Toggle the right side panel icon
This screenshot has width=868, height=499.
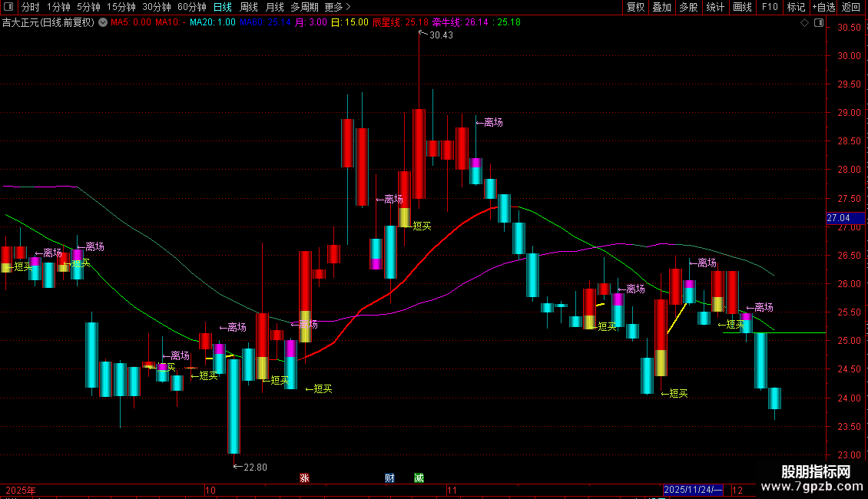(x=819, y=23)
